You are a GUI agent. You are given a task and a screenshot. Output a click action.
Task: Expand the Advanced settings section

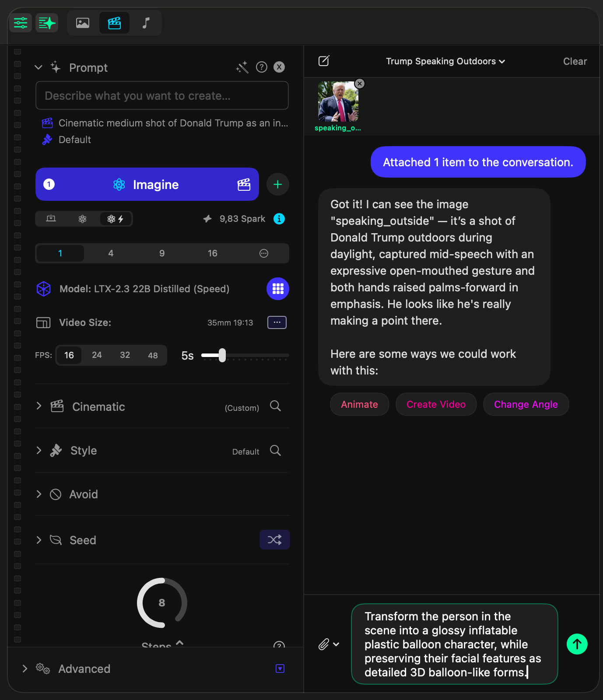[25, 668]
